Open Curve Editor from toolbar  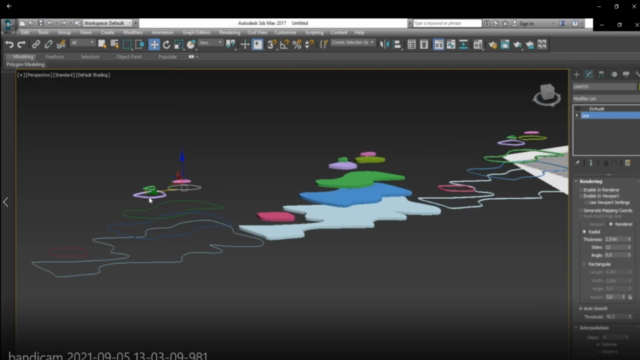pos(451,44)
